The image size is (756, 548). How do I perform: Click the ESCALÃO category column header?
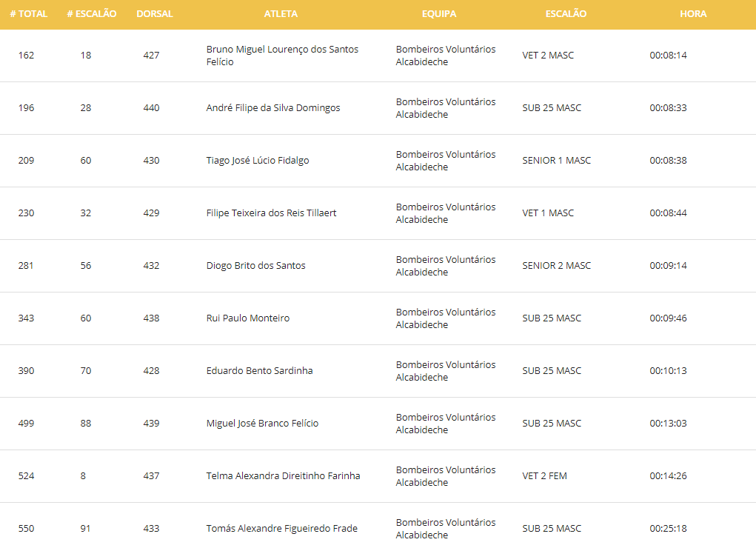click(x=566, y=14)
